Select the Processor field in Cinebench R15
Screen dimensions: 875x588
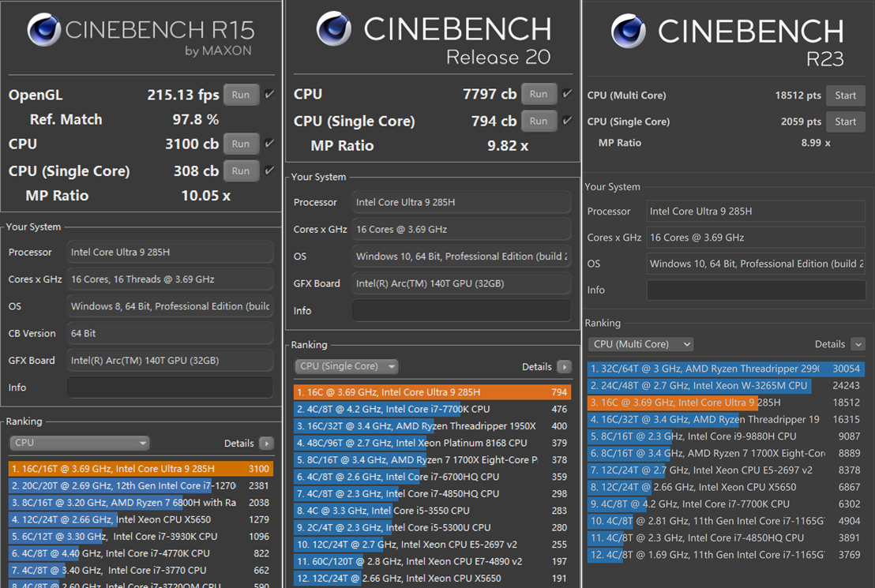170,252
